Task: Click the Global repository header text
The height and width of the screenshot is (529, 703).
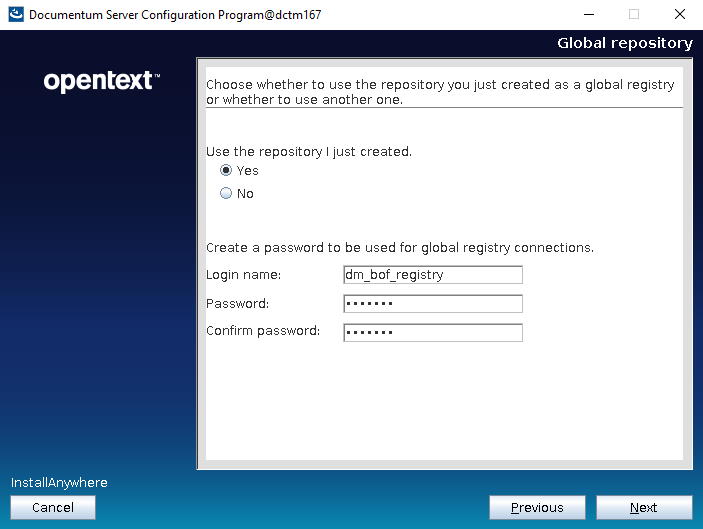Action: click(624, 43)
